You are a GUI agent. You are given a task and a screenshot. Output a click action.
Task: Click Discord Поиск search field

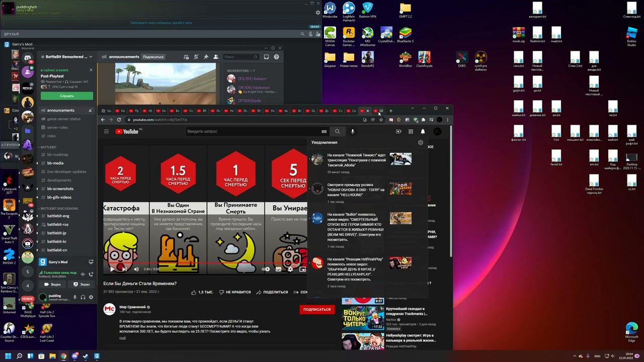tap(240, 57)
